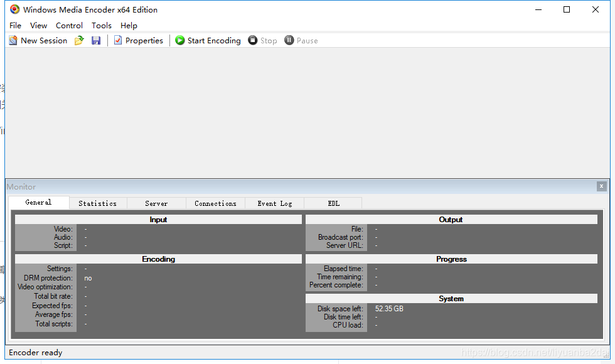Click the New Session toolbar button
Image resolution: width=615 pixels, height=364 pixels.
click(38, 40)
